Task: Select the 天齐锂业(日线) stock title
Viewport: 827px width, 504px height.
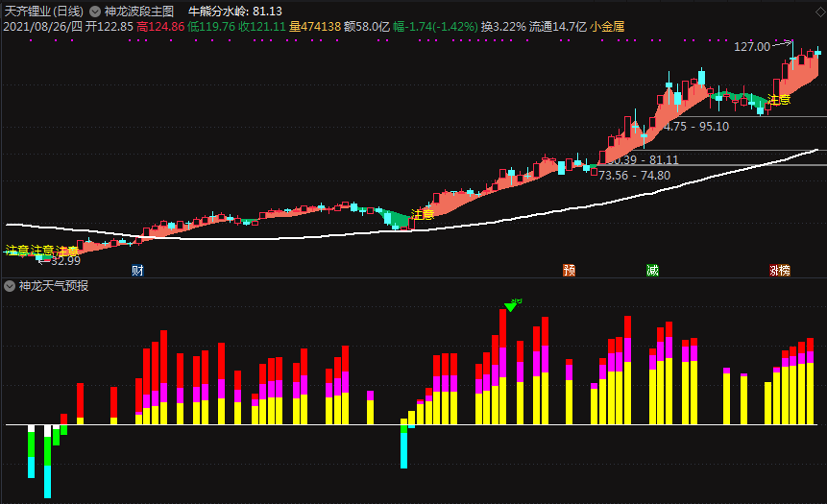Action: [x=44, y=12]
